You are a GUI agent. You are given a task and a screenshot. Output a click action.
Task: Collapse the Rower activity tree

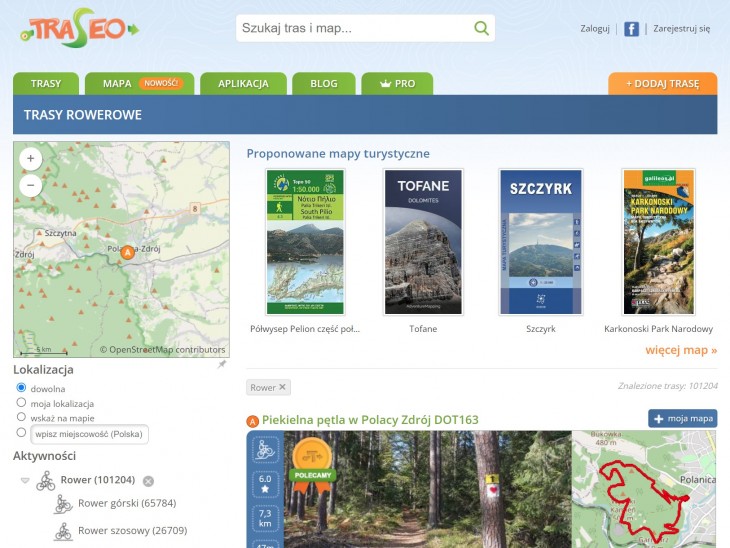25,480
